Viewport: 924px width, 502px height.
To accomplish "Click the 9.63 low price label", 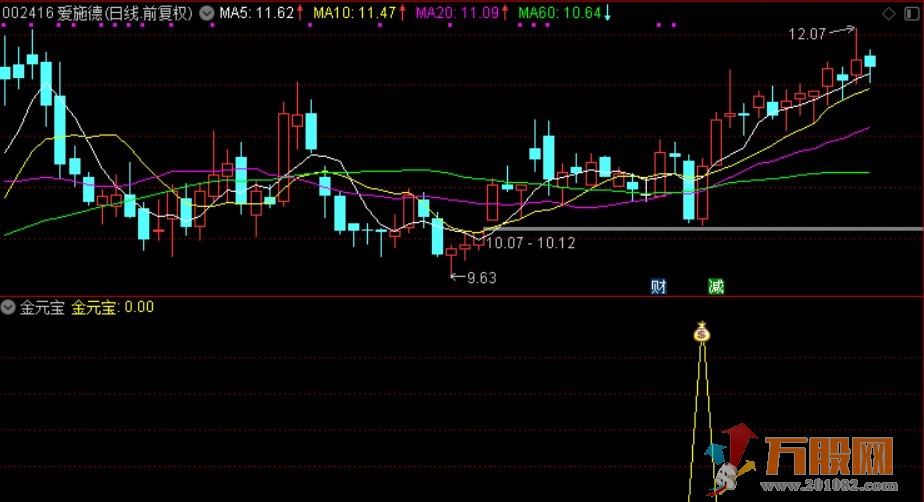I will pyautogui.click(x=481, y=278).
